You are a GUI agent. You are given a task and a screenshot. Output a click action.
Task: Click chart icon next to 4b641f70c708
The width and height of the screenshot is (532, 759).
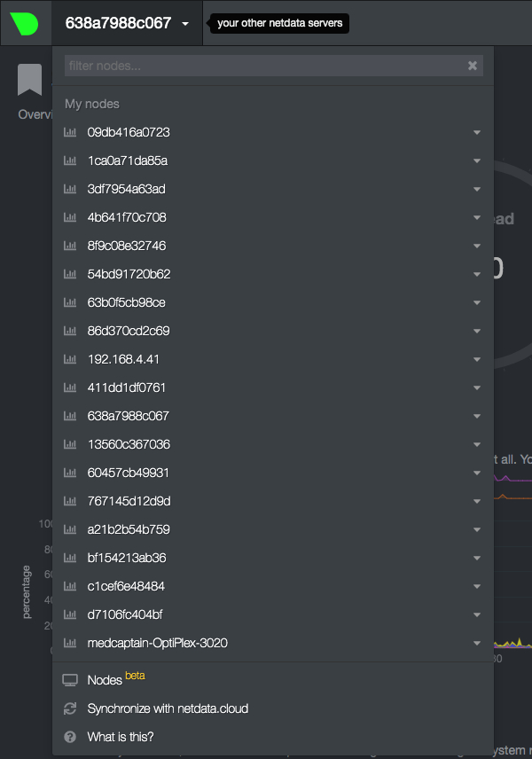(x=70, y=217)
